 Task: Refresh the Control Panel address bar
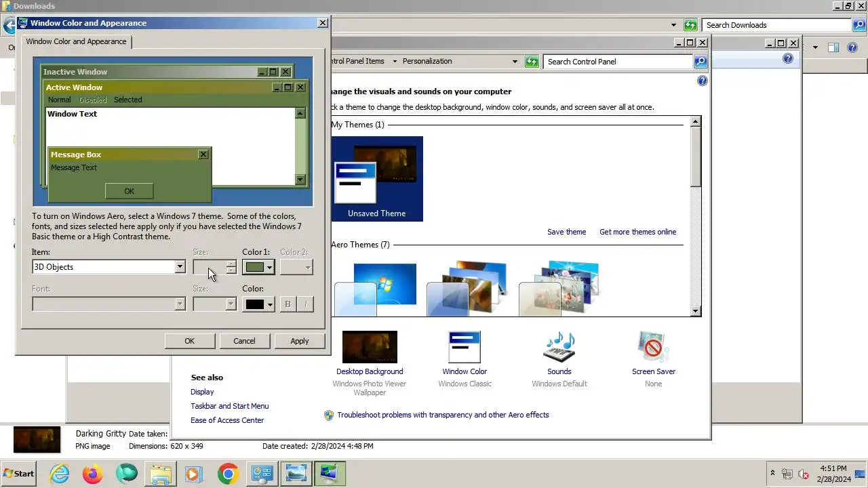pyautogui.click(x=532, y=62)
